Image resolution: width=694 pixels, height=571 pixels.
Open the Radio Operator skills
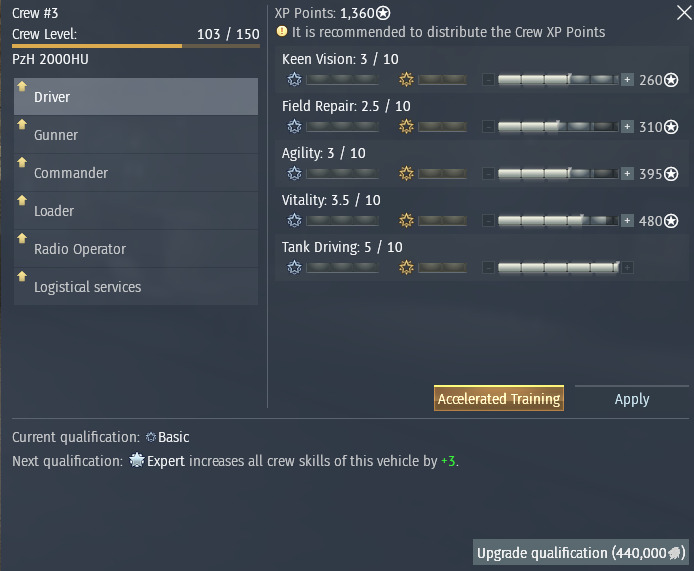click(136, 249)
